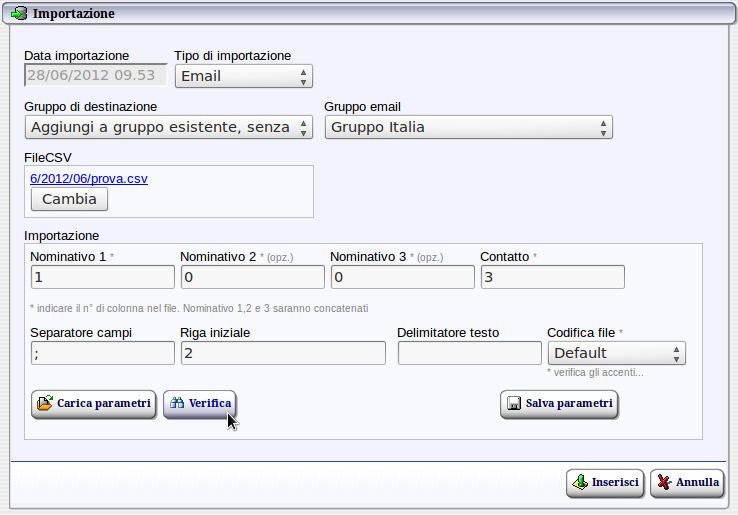This screenshot has width=738, height=515.
Task: Open the prova.csv file link
Action: click(89, 178)
